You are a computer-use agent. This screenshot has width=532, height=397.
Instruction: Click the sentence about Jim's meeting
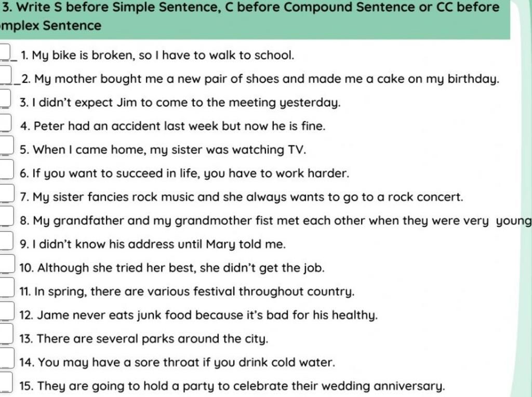[x=180, y=102]
